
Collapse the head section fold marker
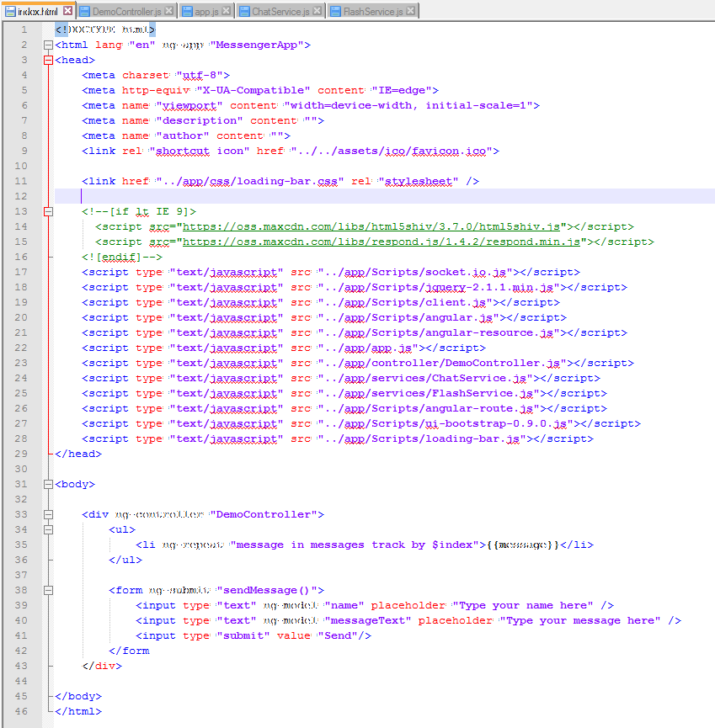click(x=48, y=60)
